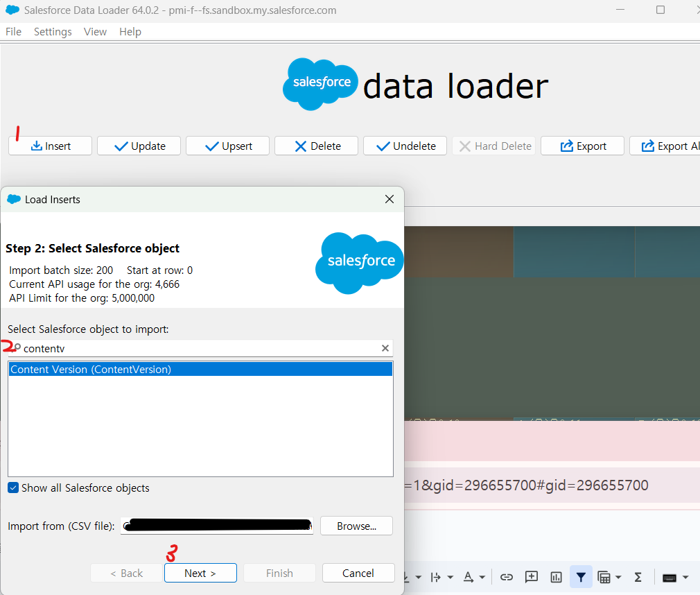700x595 pixels.
Task: Launch the Undelete operation
Action: [405, 146]
